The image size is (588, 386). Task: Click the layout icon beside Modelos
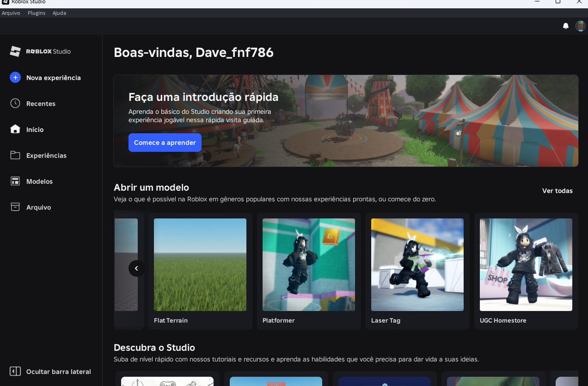15,181
